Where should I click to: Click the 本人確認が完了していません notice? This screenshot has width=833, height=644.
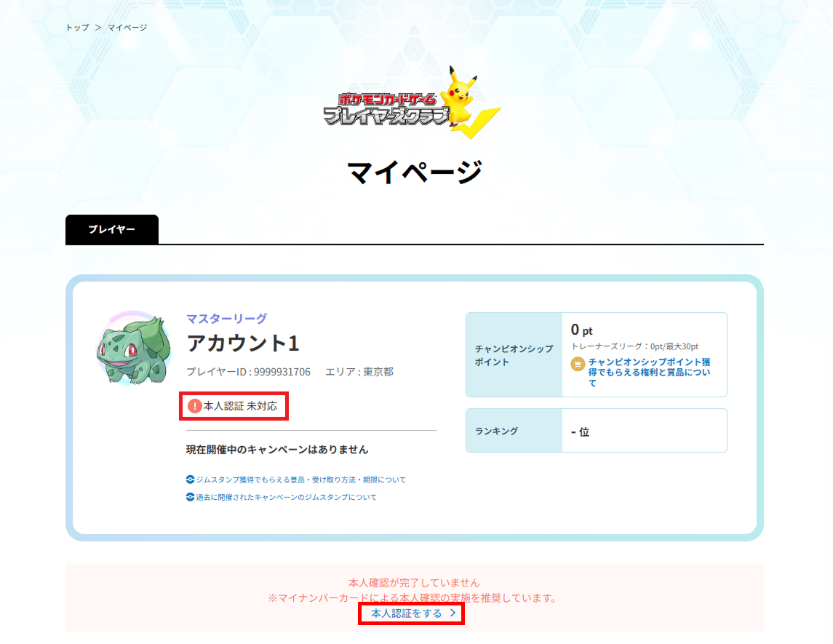(x=414, y=583)
